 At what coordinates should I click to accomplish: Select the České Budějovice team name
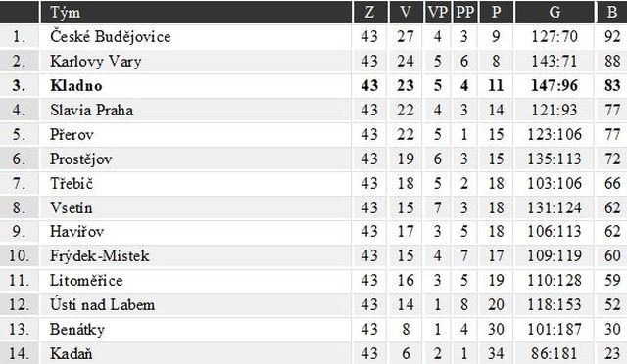[x=111, y=37]
